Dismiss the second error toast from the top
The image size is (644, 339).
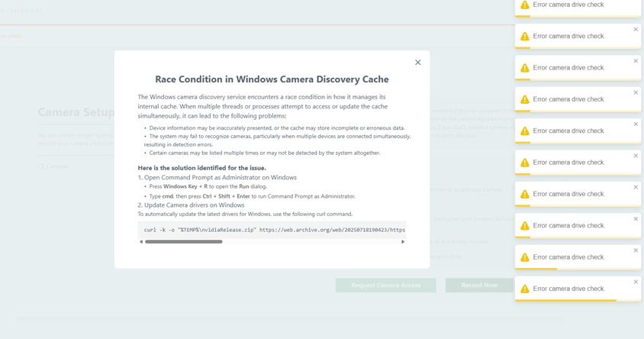[636, 30]
